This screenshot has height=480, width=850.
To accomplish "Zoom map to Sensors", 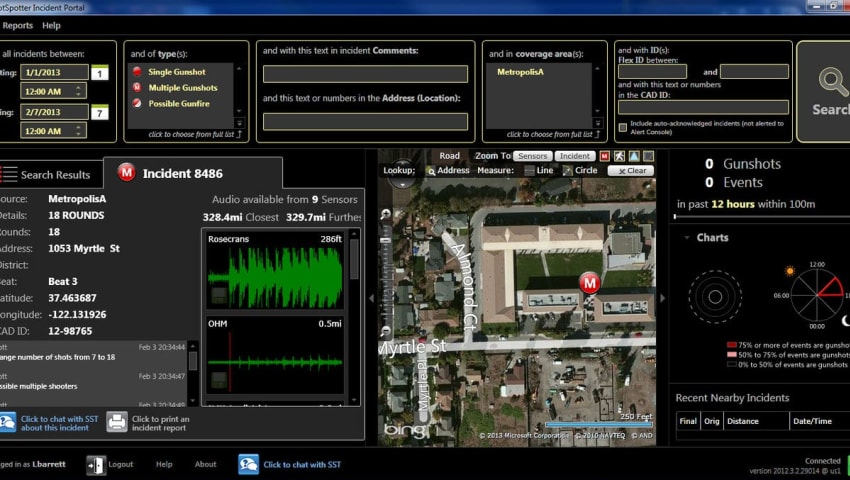I will 533,156.
